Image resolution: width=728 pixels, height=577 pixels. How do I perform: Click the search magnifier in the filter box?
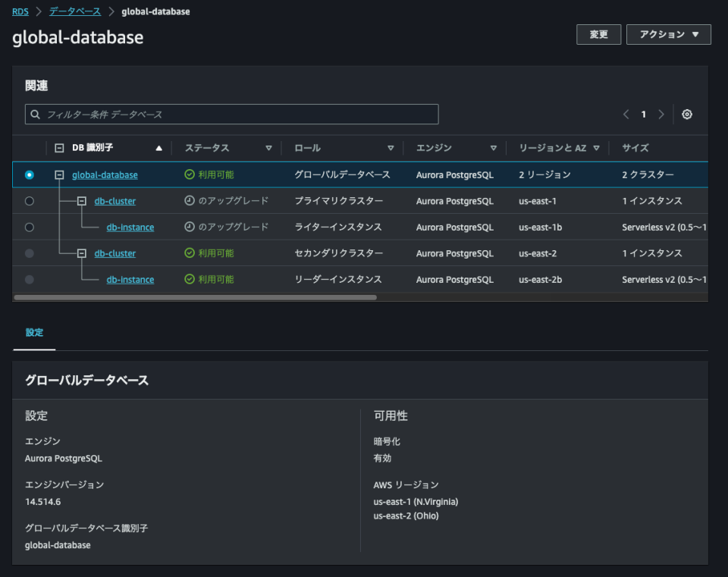point(36,114)
